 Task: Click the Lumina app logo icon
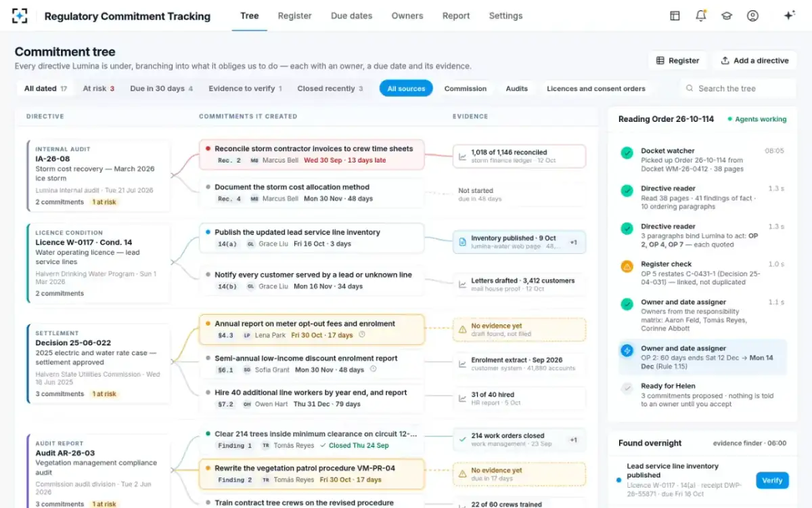[x=20, y=16]
